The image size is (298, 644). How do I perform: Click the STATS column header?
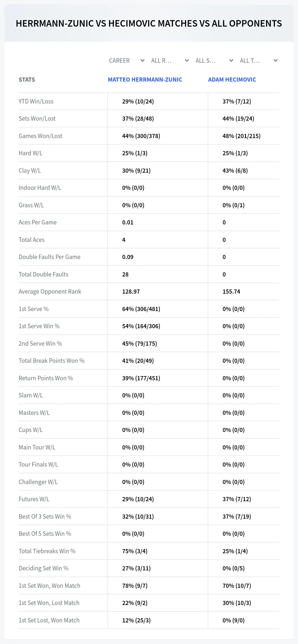point(27,80)
